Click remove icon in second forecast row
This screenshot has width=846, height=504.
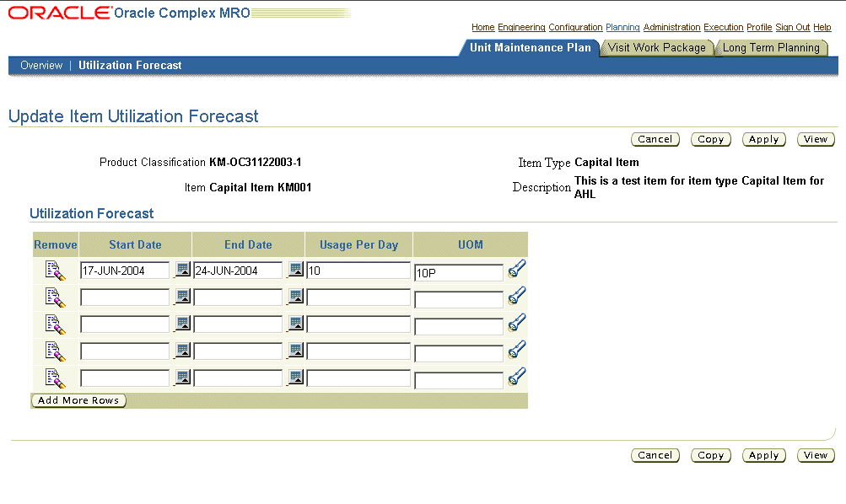pos(56,298)
